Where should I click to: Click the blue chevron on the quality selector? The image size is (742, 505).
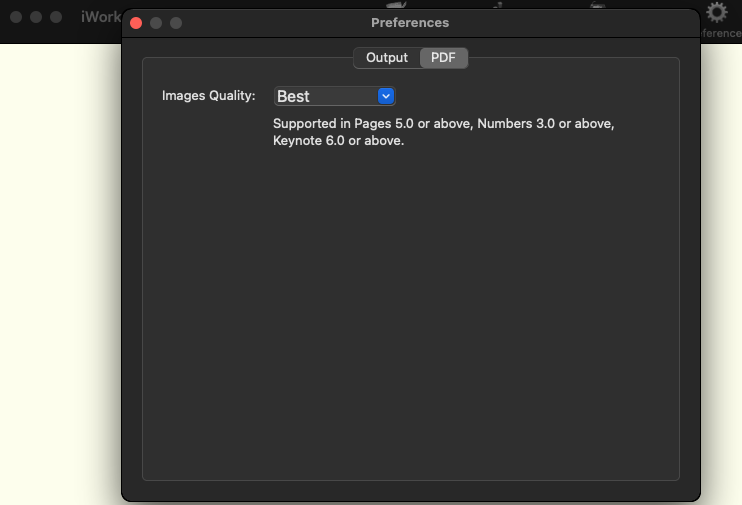coord(386,96)
